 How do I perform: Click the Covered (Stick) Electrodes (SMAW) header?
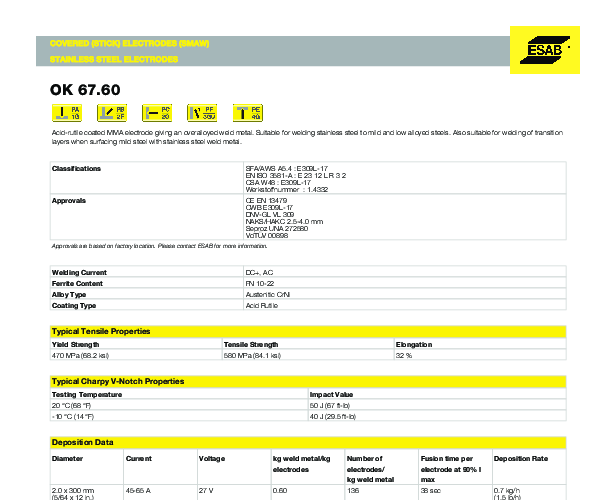coord(129,44)
